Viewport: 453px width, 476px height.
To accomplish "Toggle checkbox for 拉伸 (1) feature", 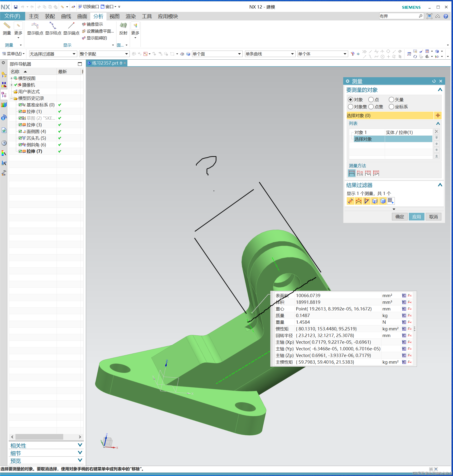I will pos(20,111).
